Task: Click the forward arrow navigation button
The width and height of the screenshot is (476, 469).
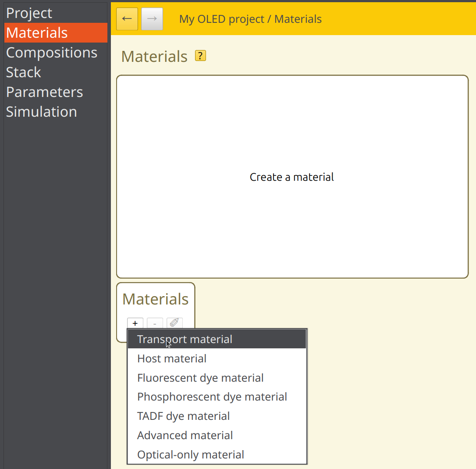Action: point(152,19)
